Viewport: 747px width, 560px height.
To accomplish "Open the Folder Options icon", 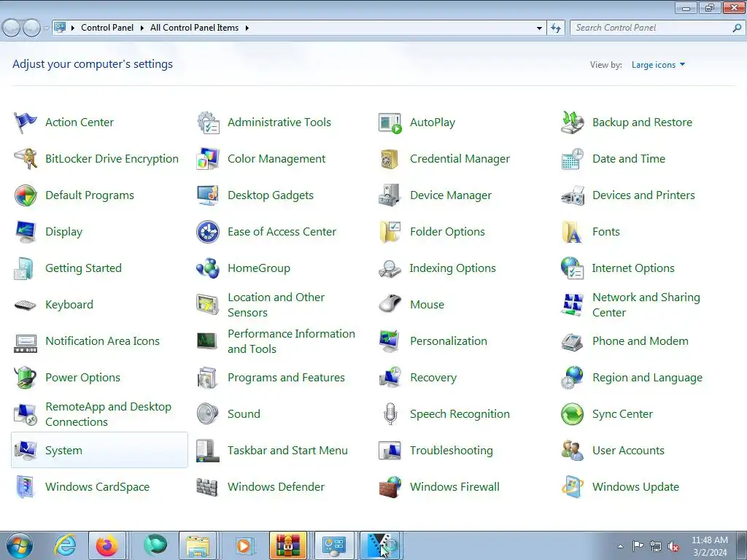I will point(390,232).
